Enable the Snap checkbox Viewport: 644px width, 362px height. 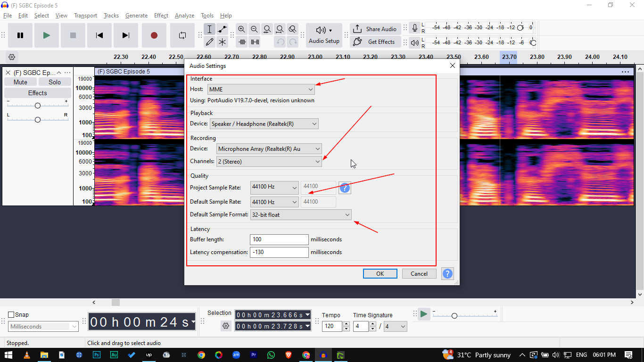point(11,315)
